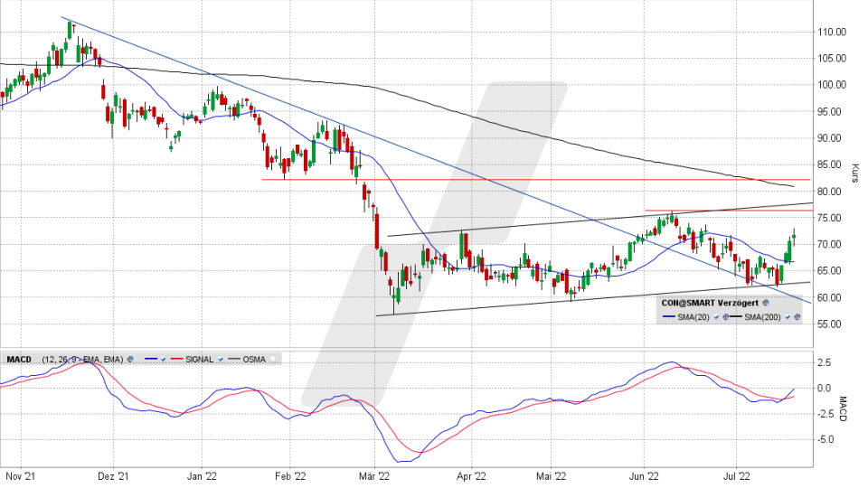
Task: Click the Mai '22 date axis label
Action: 552,476
